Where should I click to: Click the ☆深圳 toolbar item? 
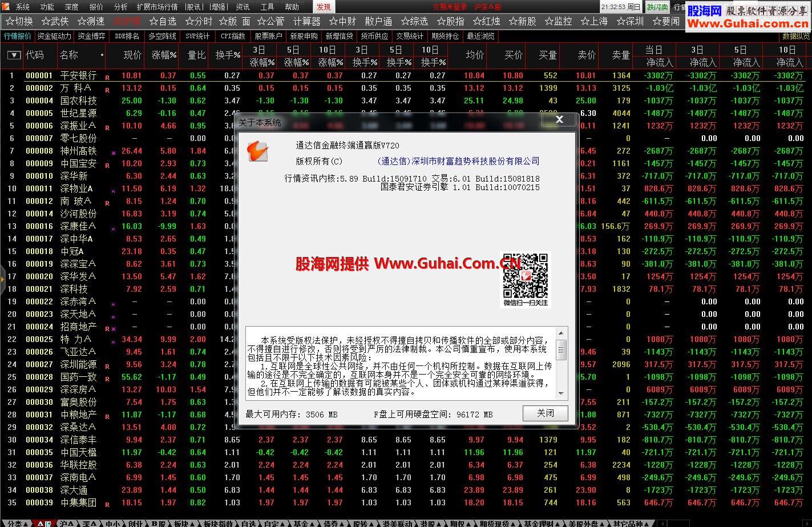pyautogui.click(x=630, y=21)
